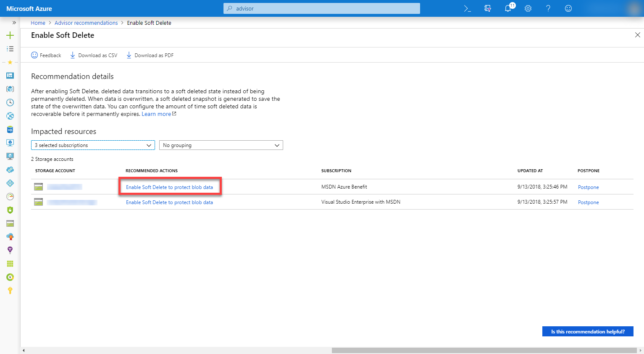Image resolution: width=644 pixels, height=354 pixels.
Task: Click the 'Recommendation details' heading
Action: point(72,76)
